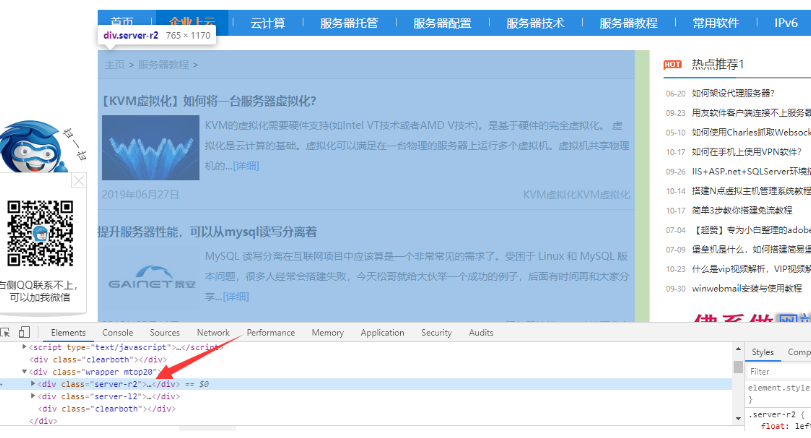This screenshot has width=811, height=438.
Task: Open the 服务器教程 navigation item
Action: click(x=628, y=23)
